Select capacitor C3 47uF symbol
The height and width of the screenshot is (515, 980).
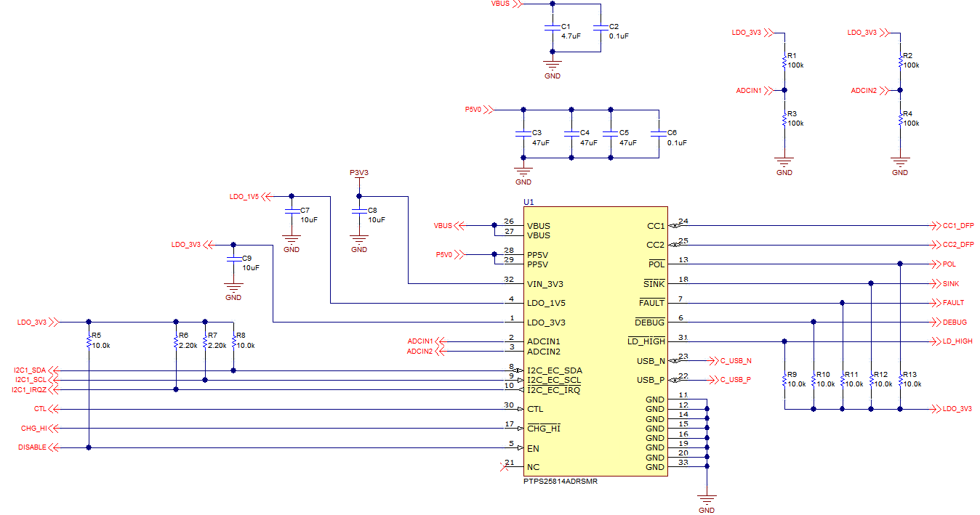point(523,134)
